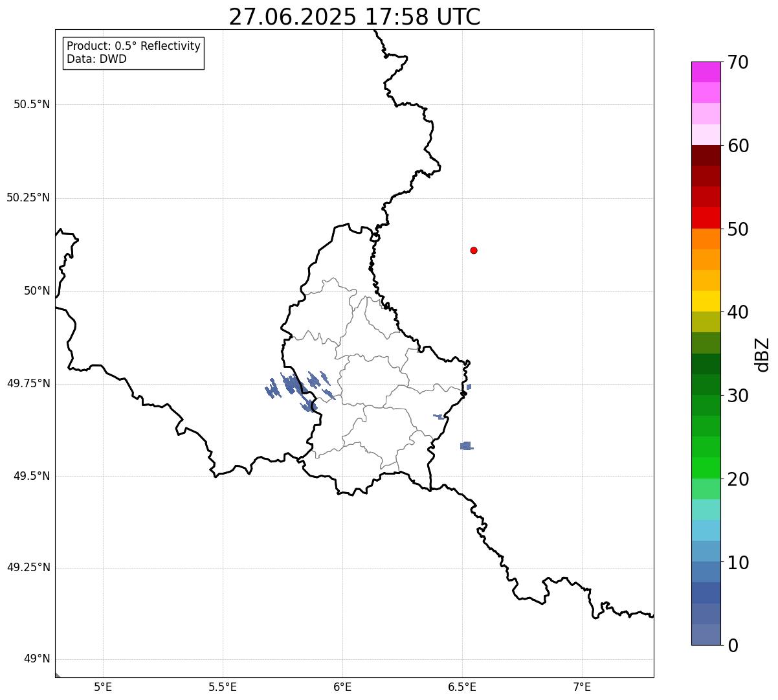Image resolution: width=778 pixels, height=700 pixels.
Task: Click the 49°N latitude label
Action: (x=37, y=659)
